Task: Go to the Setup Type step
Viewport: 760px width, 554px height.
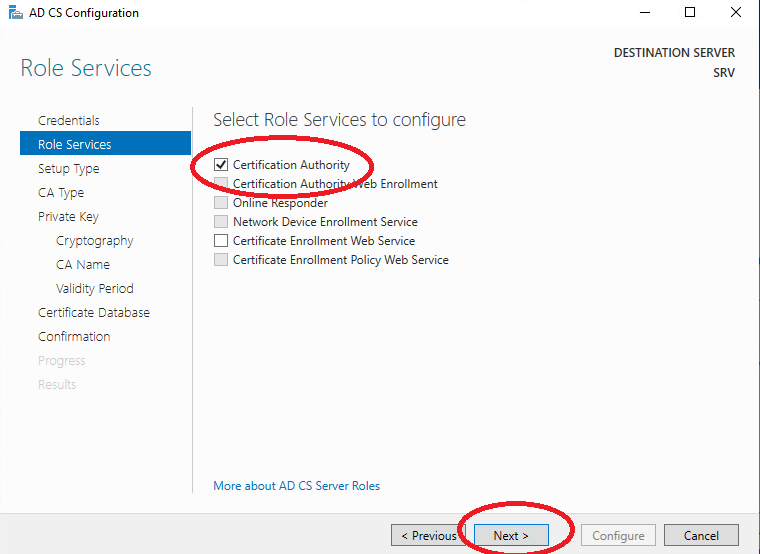Action: pos(68,168)
